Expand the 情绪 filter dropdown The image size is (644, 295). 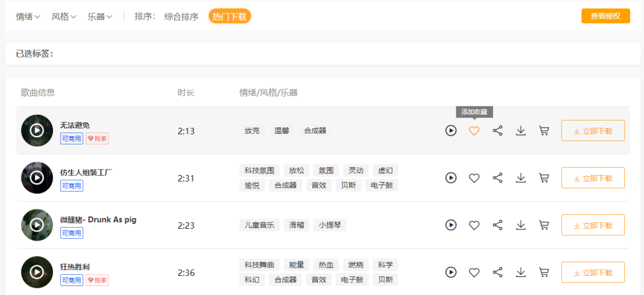(28, 17)
